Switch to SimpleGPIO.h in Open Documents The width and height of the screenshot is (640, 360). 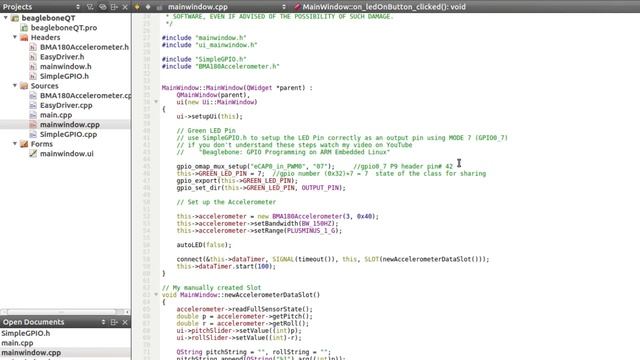(x=26, y=333)
